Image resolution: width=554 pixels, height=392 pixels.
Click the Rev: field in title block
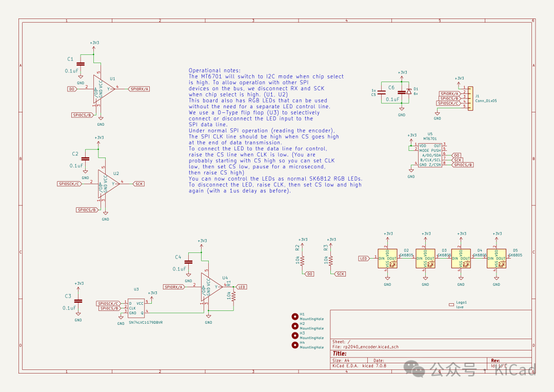pyautogui.click(x=496, y=361)
